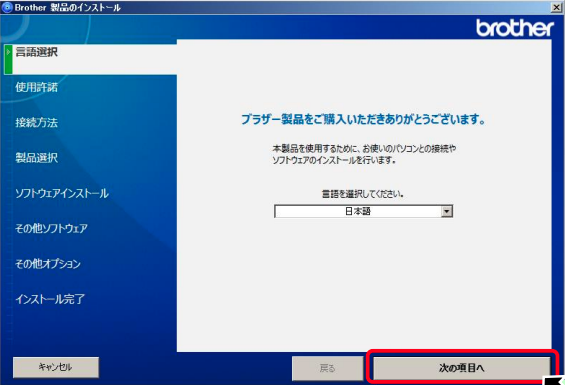Close the Brother installer window
This screenshot has width=565, height=385.
pos(557,8)
